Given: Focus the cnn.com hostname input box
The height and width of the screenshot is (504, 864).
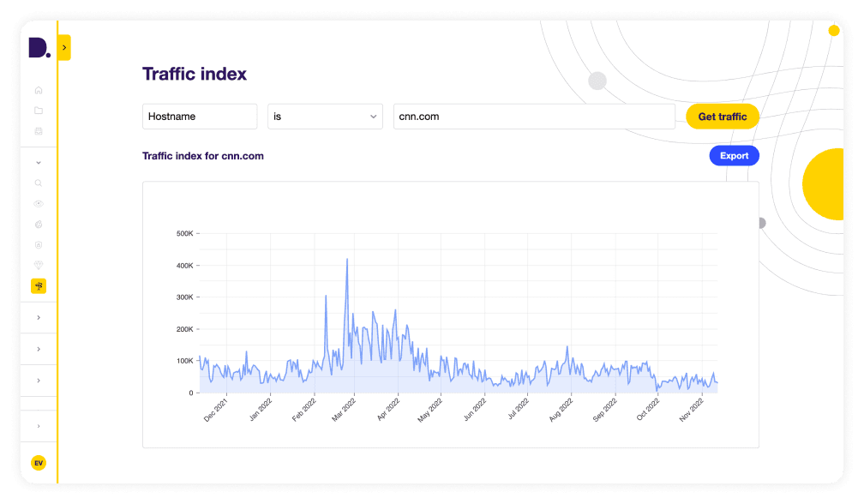Looking at the screenshot, I should point(533,117).
